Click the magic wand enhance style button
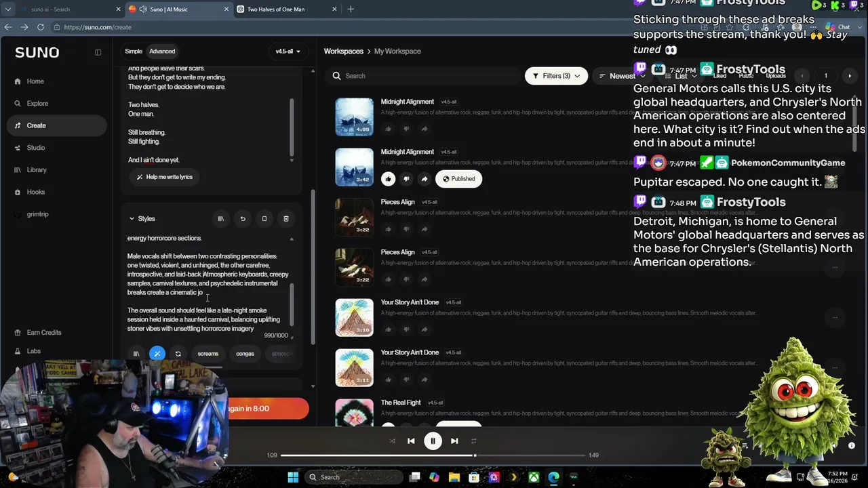868x488 pixels. click(157, 354)
